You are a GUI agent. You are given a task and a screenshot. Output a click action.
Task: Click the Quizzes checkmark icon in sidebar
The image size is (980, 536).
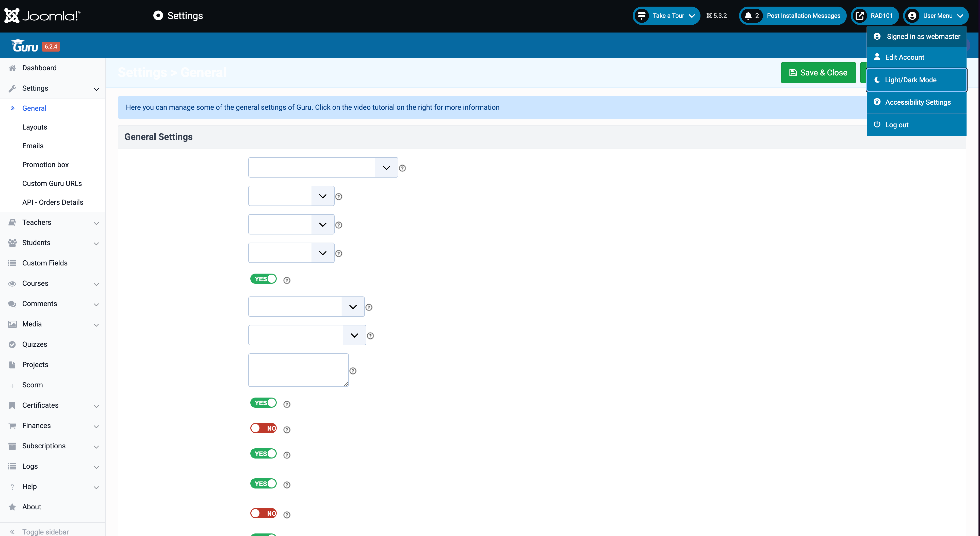click(12, 344)
